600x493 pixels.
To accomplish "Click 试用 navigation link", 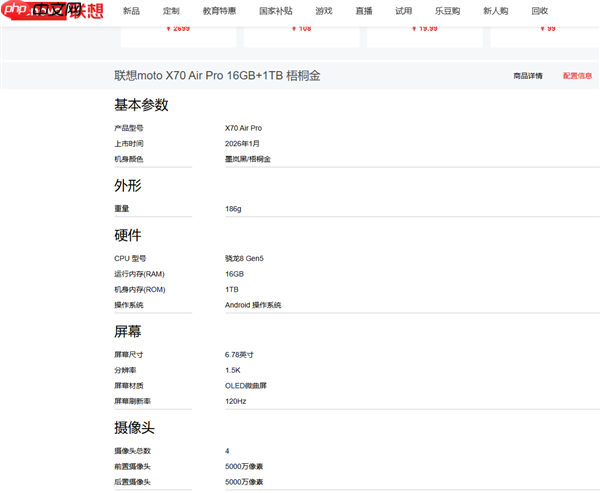I will coord(404,11).
